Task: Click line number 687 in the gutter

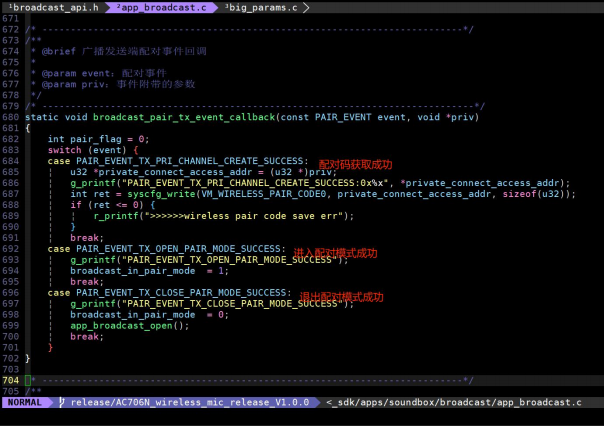Action: [x=10, y=194]
